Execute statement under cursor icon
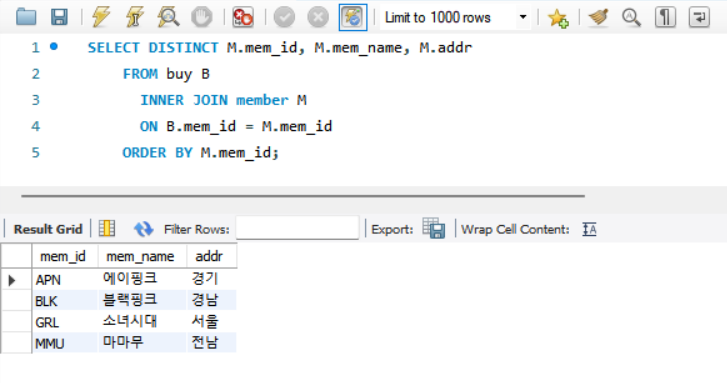This screenshot has width=727, height=383. [134, 17]
